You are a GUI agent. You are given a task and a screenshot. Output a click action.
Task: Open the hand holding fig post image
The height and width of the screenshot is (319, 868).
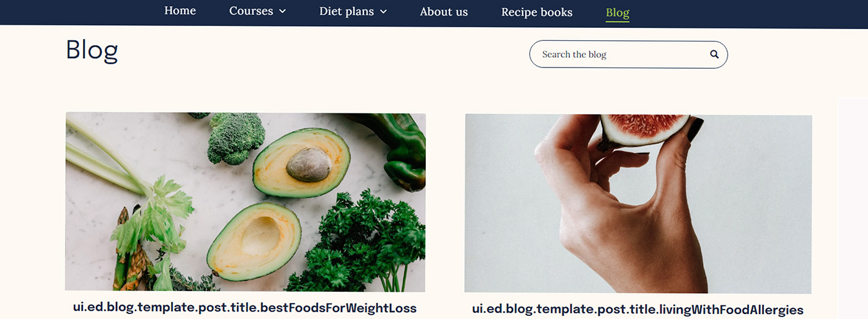(638, 203)
